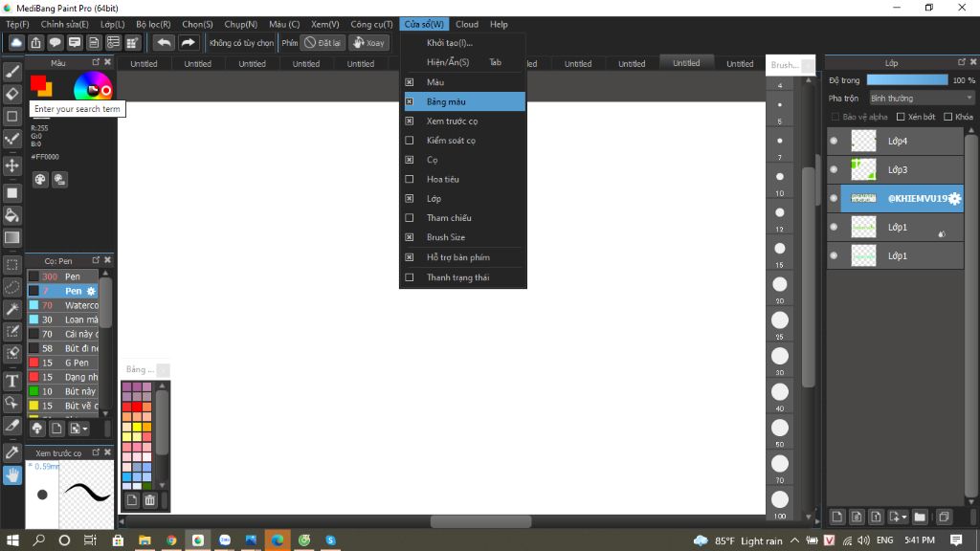Open Windows Start menu

[12, 540]
